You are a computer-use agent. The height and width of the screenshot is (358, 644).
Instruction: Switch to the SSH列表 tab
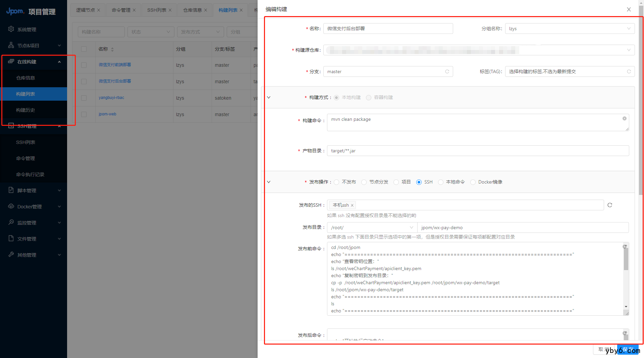(156, 10)
